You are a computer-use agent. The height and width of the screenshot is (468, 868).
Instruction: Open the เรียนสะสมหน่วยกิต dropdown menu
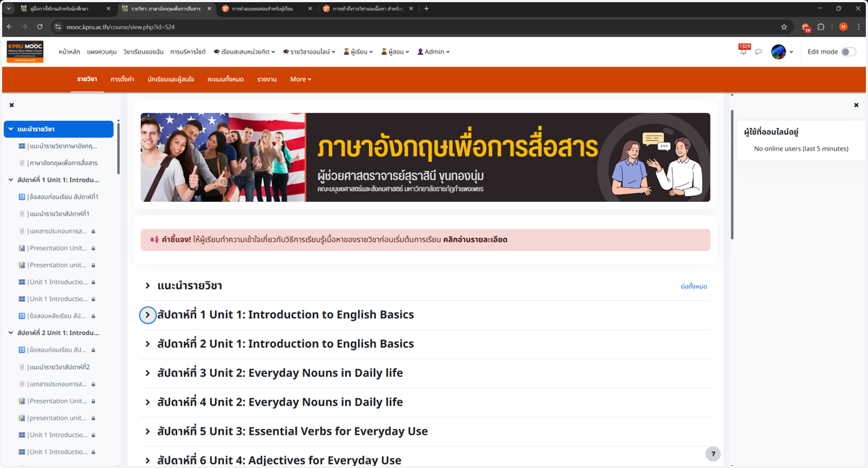point(245,52)
